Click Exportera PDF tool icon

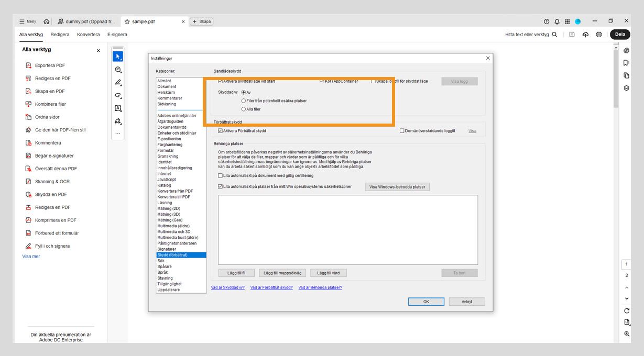(x=29, y=65)
